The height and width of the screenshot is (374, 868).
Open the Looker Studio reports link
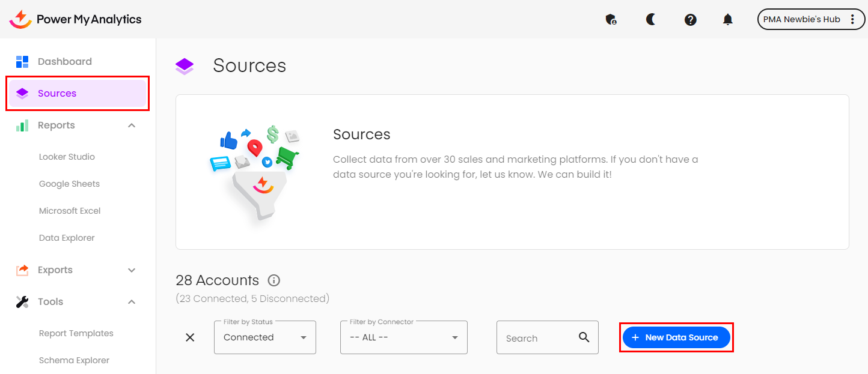67,157
